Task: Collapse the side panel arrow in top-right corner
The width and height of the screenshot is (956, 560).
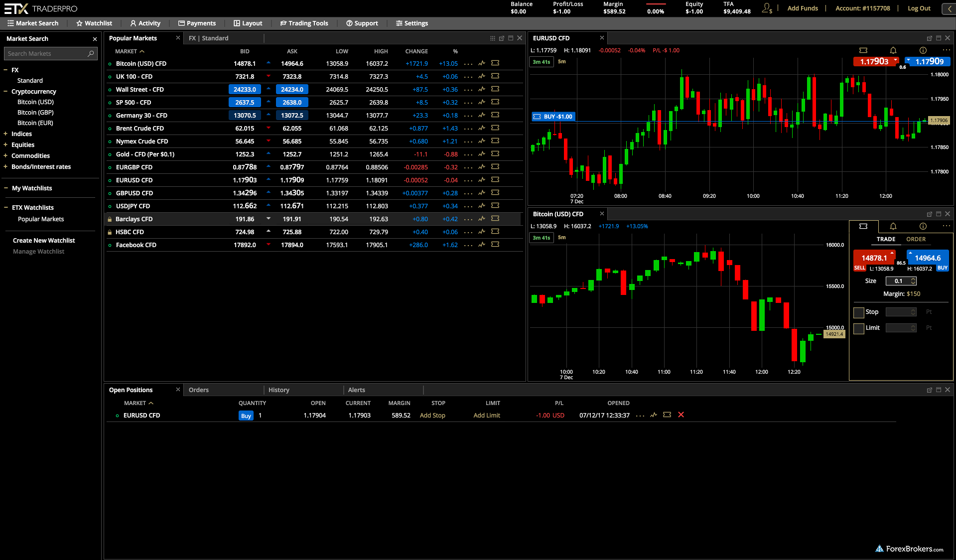Action: pos(949,8)
